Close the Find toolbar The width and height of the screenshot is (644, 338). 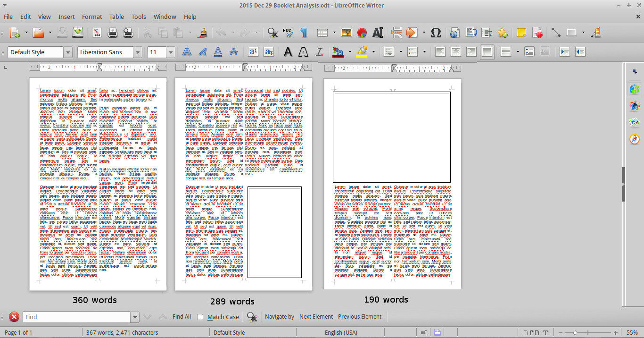15,317
